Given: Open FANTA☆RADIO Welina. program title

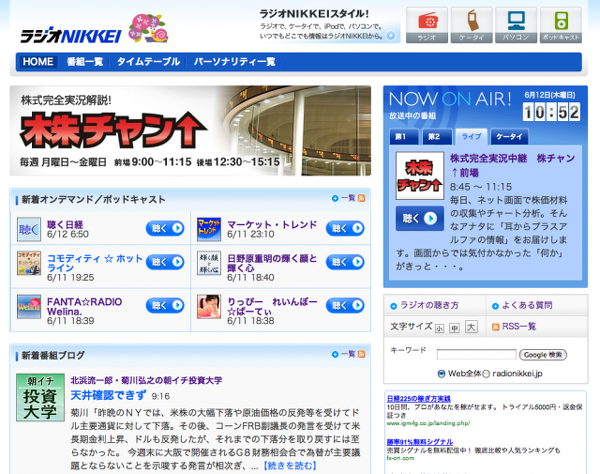Looking at the screenshot, I should click(x=85, y=306).
